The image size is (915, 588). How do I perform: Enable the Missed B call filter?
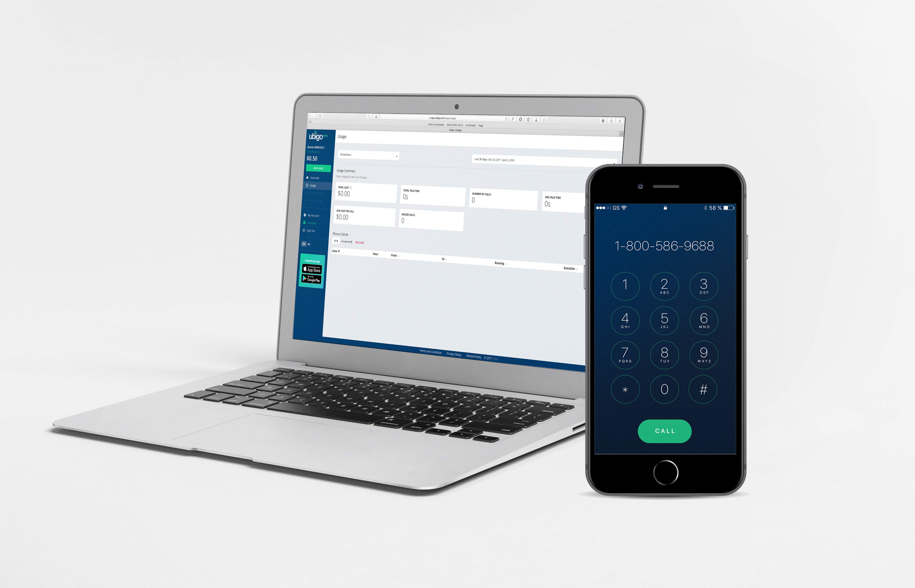coord(366,242)
